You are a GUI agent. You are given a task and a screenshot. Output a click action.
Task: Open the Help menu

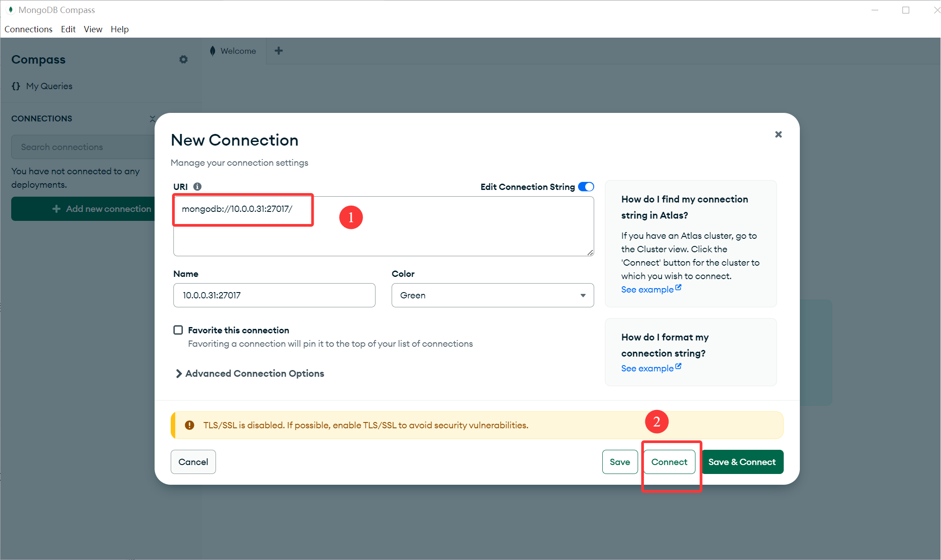point(119,29)
